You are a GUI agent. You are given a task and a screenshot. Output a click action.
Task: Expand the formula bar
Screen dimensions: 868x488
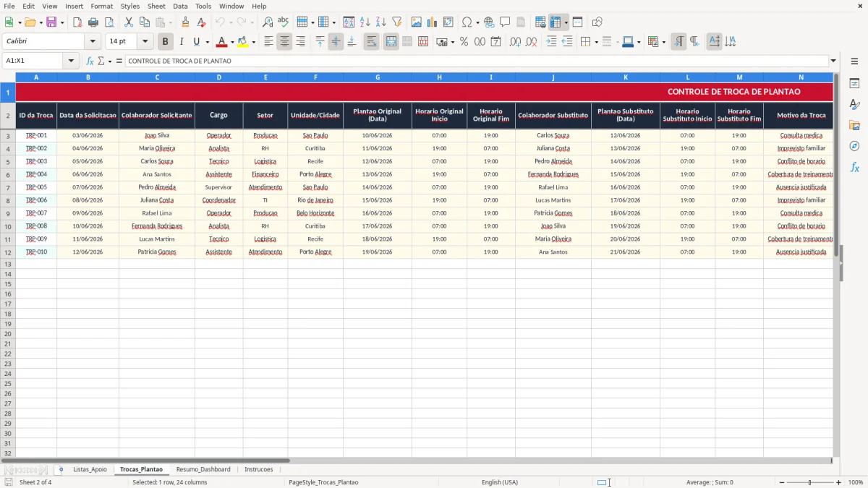pos(833,61)
